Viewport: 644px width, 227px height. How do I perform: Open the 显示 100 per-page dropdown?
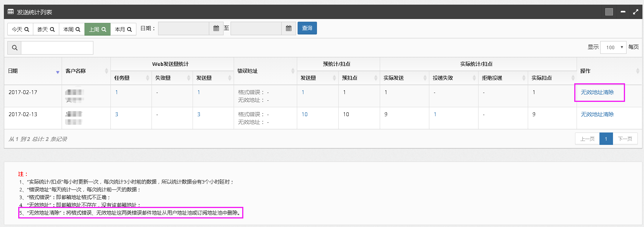613,47
